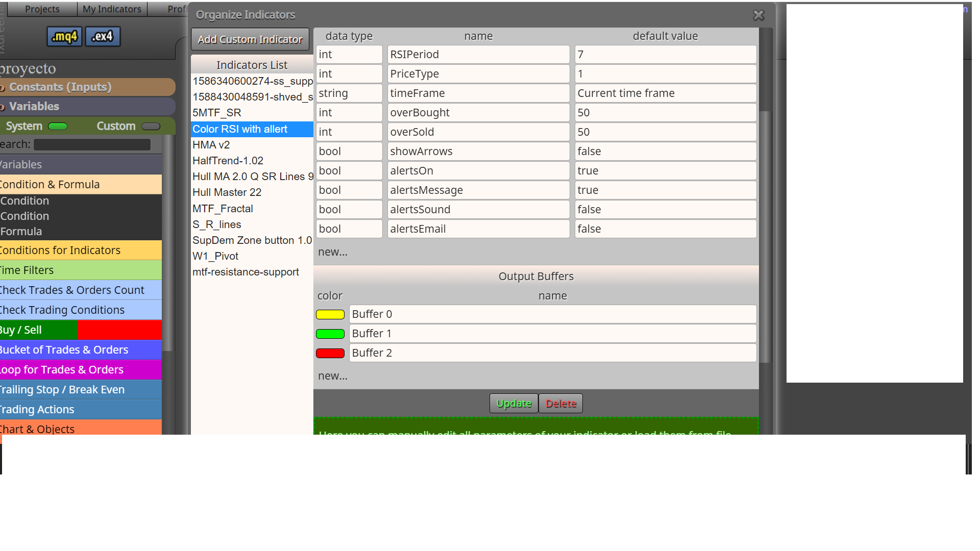
Task: Add new output buffer via new...
Action: click(333, 376)
